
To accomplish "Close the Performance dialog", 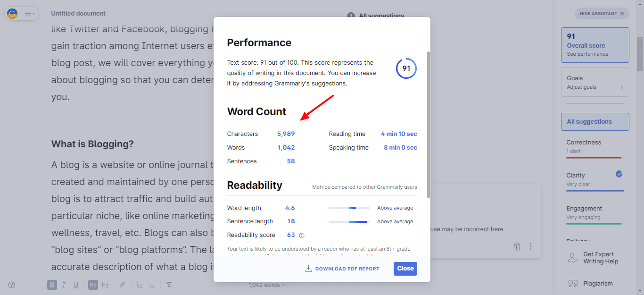I will pyautogui.click(x=405, y=269).
